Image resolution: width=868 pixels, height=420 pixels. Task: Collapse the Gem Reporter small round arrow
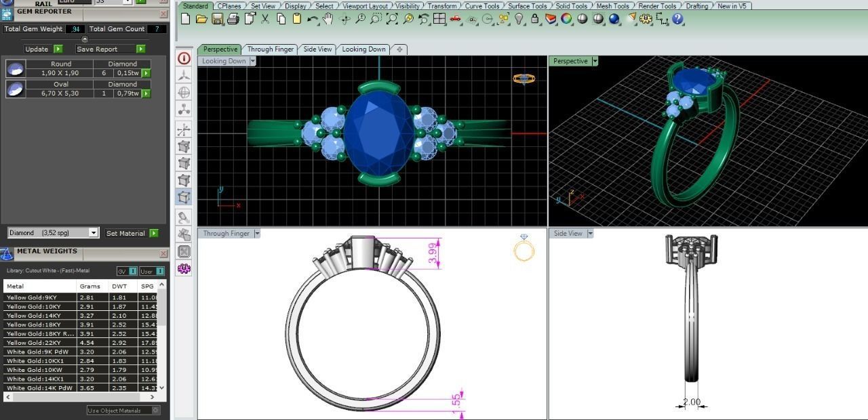[85, 39]
